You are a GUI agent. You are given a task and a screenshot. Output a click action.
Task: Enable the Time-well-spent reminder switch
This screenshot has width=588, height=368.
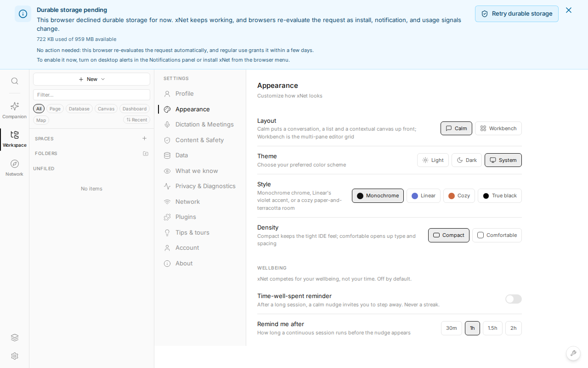(x=514, y=299)
